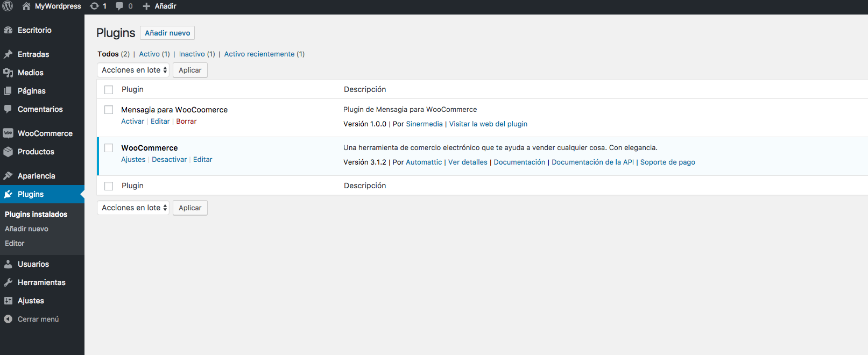Toggle select-all checkbox in table header
The height and width of the screenshot is (355, 868).
tap(109, 90)
